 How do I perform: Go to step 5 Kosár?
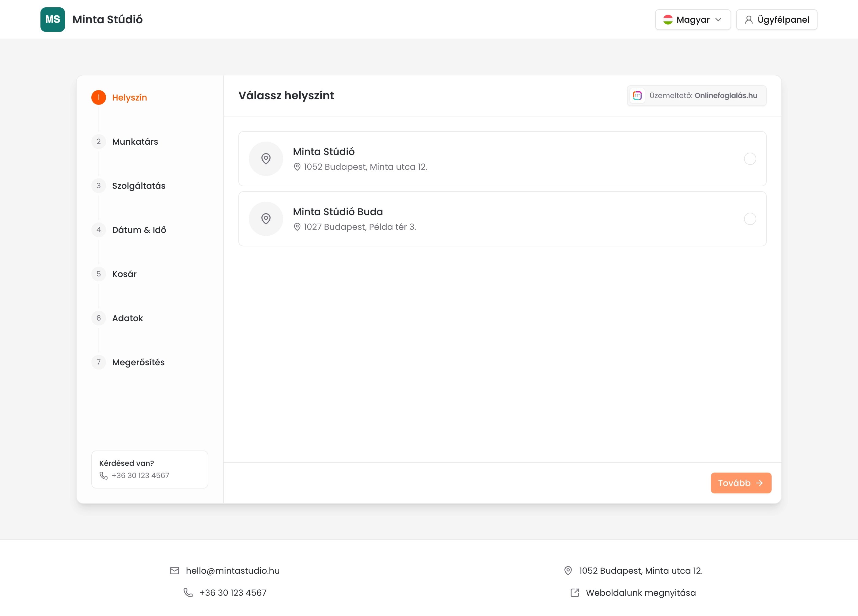[114, 274]
